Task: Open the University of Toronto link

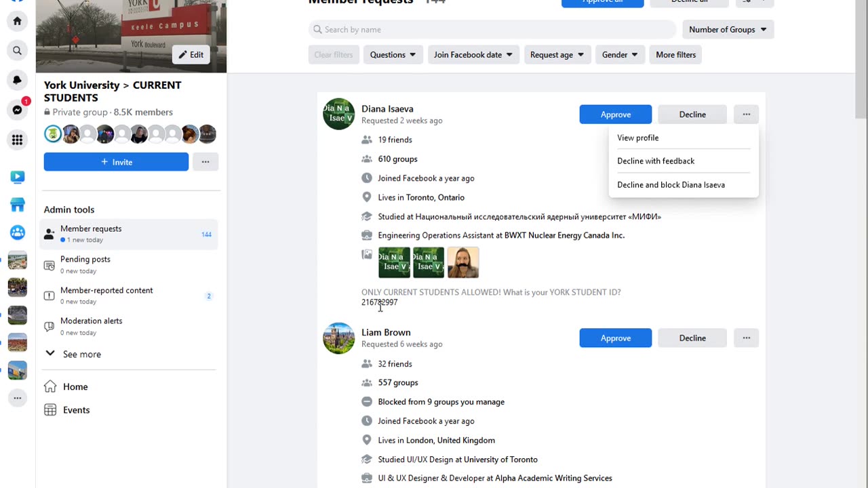Action: (x=500, y=460)
